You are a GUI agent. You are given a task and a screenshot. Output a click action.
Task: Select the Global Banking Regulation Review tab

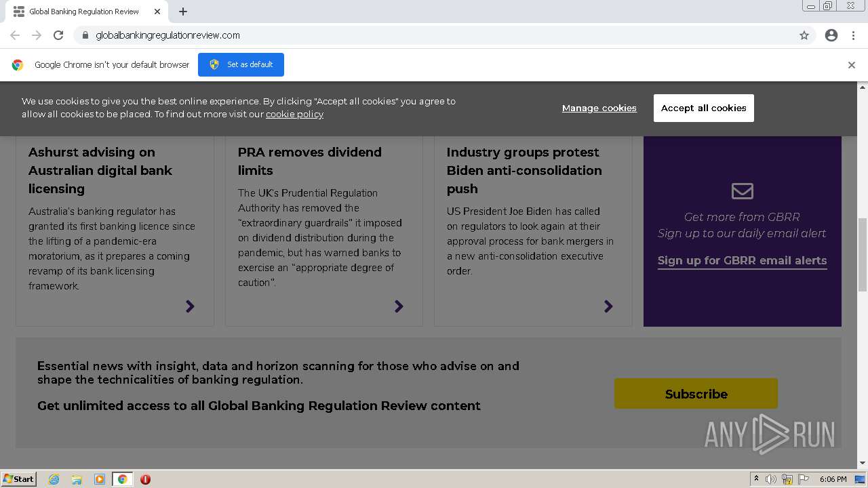83,12
